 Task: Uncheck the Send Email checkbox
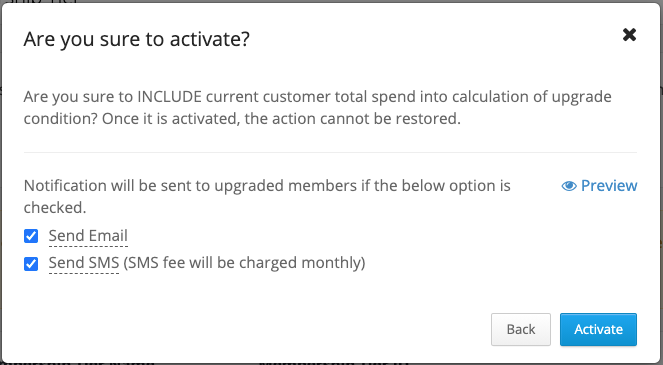point(31,236)
